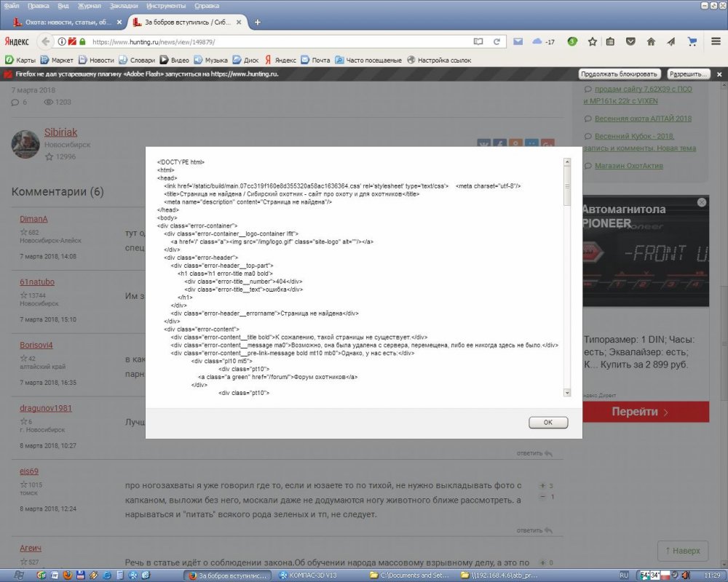This screenshot has width=728, height=582.
Task: Bookmark this page with the star icon
Action: pos(593,41)
